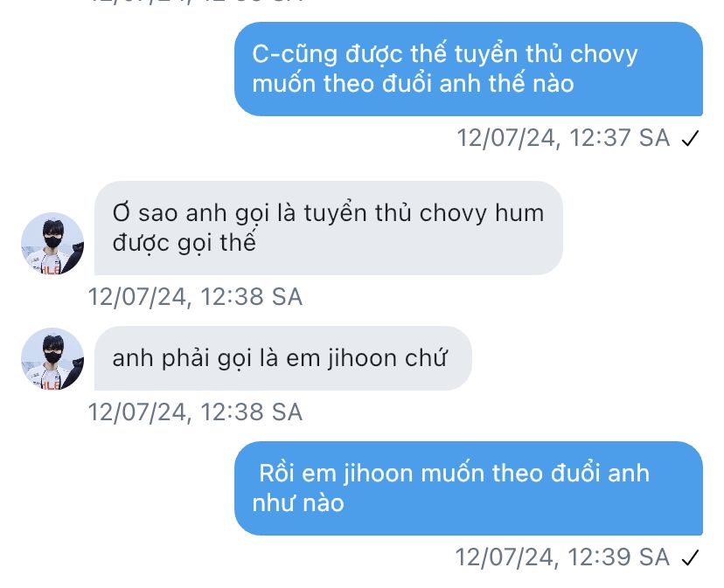
Task: Select the gray message 'anh phải gọi là em jihoon chứ'
Action: pyautogui.click(x=283, y=358)
